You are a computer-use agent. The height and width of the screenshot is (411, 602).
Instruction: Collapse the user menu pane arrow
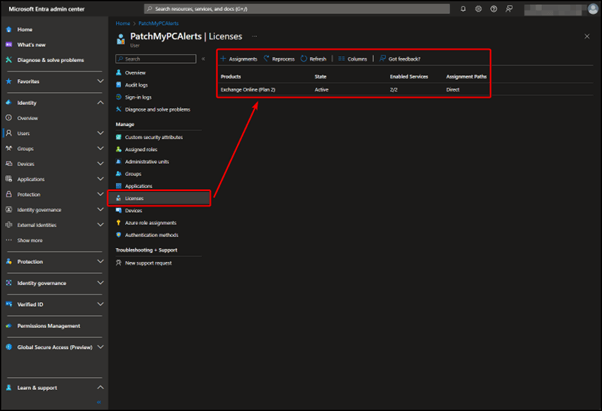point(203,59)
